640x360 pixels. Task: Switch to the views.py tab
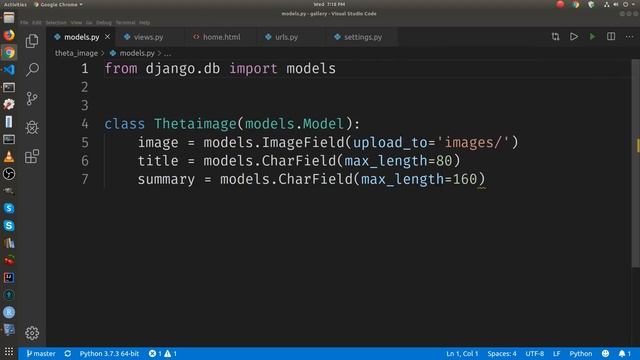pyautogui.click(x=149, y=37)
